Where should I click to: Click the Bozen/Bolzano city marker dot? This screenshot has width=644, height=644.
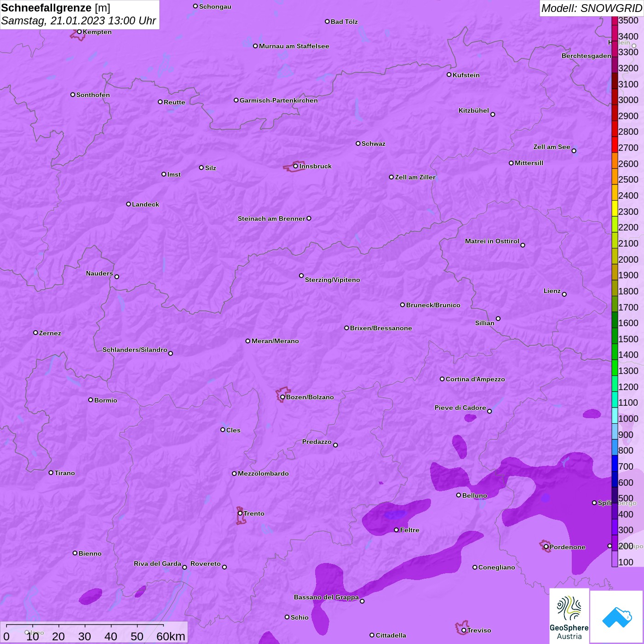(x=282, y=397)
